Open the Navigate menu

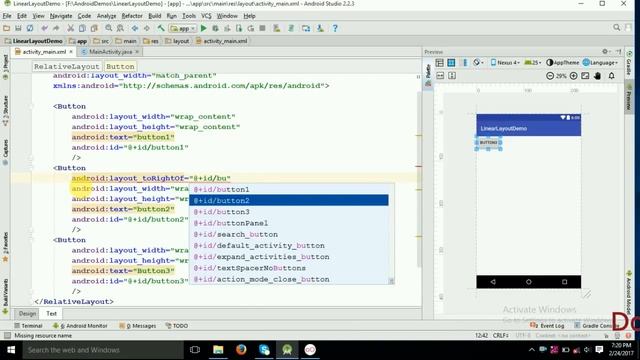click(x=61, y=16)
